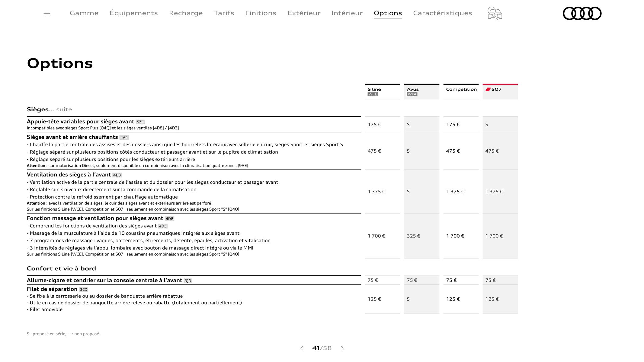Click SQ7 price 475 € for heated seats
This screenshot has width=644, height=362.
[x=492, y=151]
